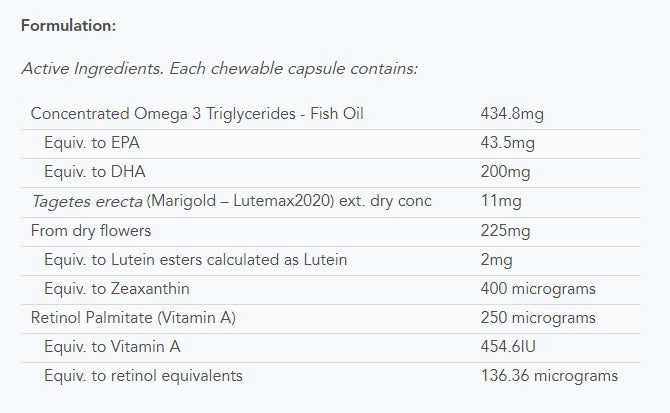Click the 11mg Marigold extract amount
Viewport: 670px width, 413px height.
499,201
